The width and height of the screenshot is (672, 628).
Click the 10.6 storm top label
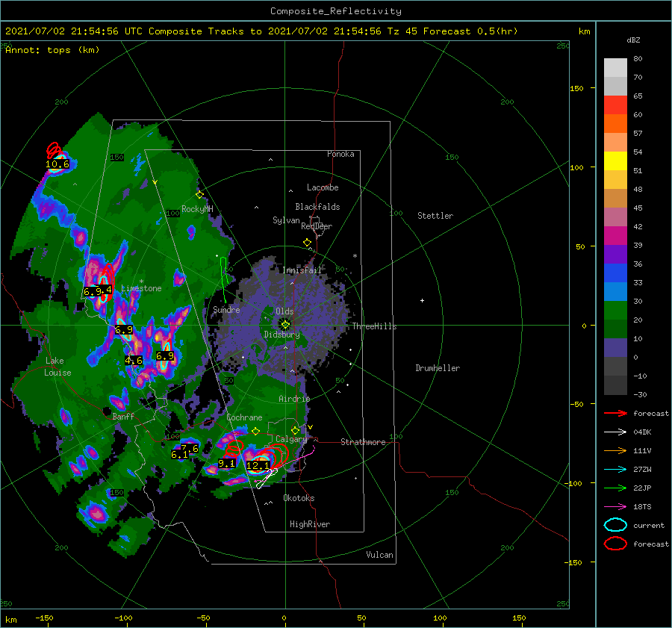pyautogui.click(x=57, y=164)
